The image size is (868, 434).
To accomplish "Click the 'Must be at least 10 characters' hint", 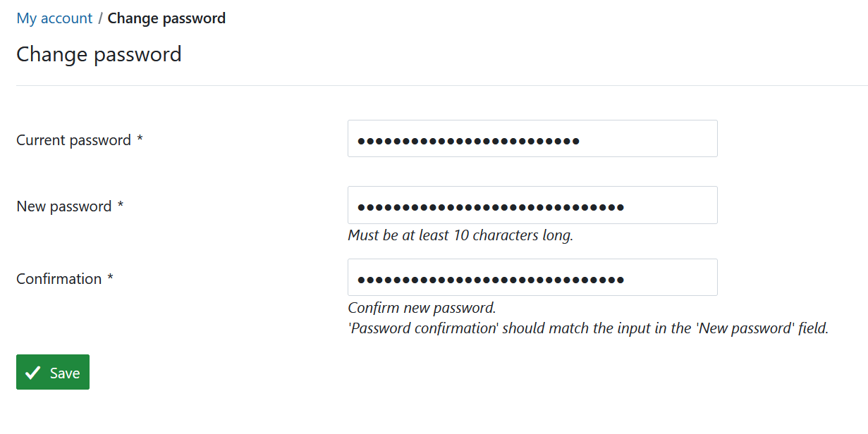I will pos(460,235).
